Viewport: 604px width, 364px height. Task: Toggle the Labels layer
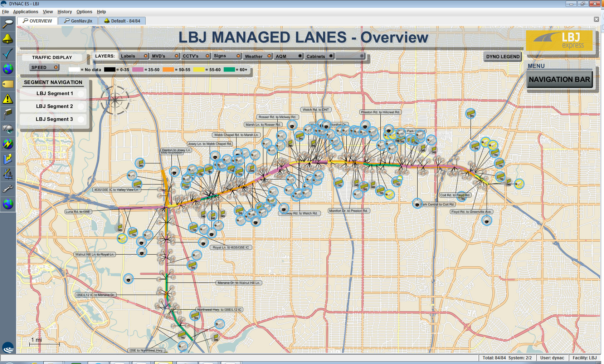[134, 56]
